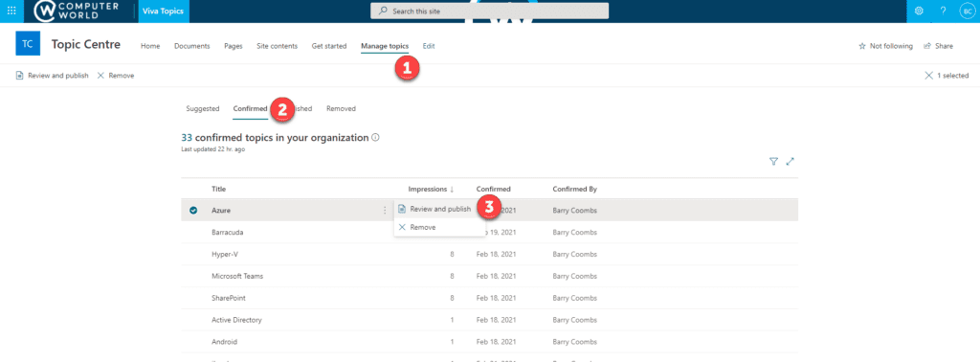Viewport: 980px width, 362px height.
Task: Click impressions value 1 in Android row
Action: click(x=452, y=342)
